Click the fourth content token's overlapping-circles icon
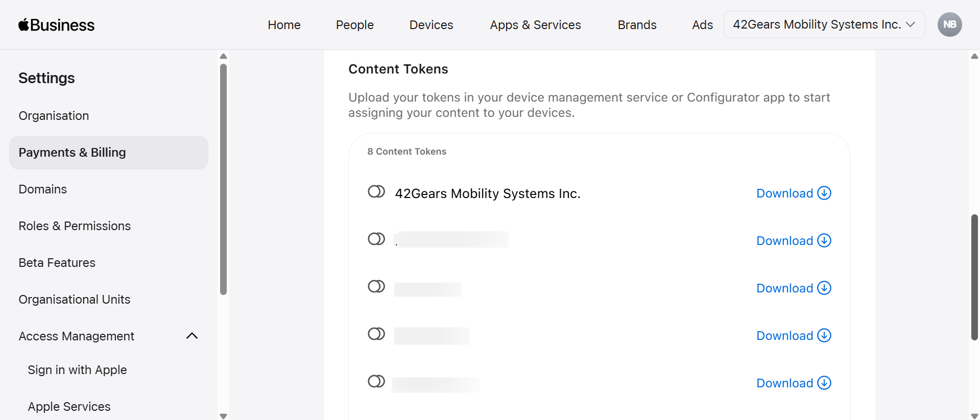The width and height of the screenshot is (980, 420). point(376,334)
